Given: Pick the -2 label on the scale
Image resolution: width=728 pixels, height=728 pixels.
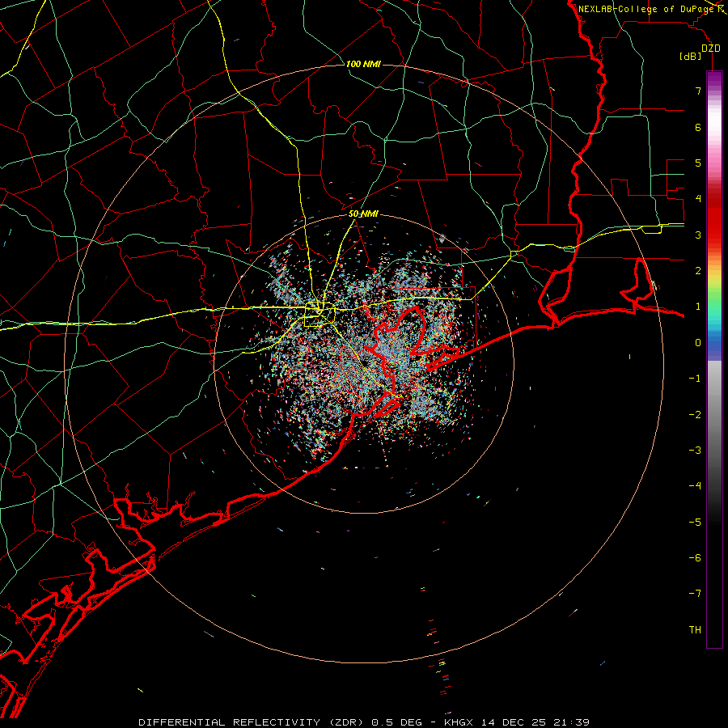Looking at the screenshot, I should tap(695, 415).
